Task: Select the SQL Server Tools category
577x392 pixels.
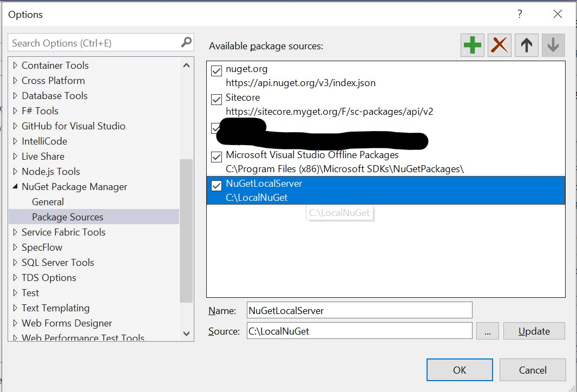Action: point(58,263)
